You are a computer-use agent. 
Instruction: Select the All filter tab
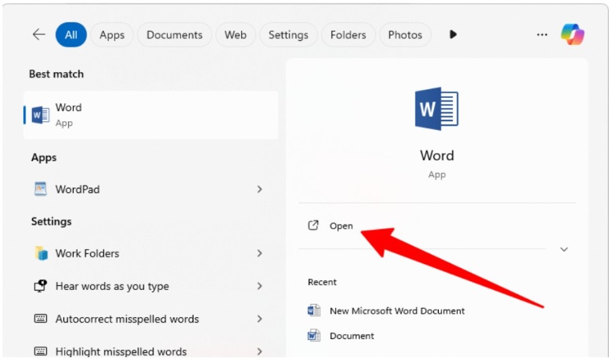(x=71, y=35)
